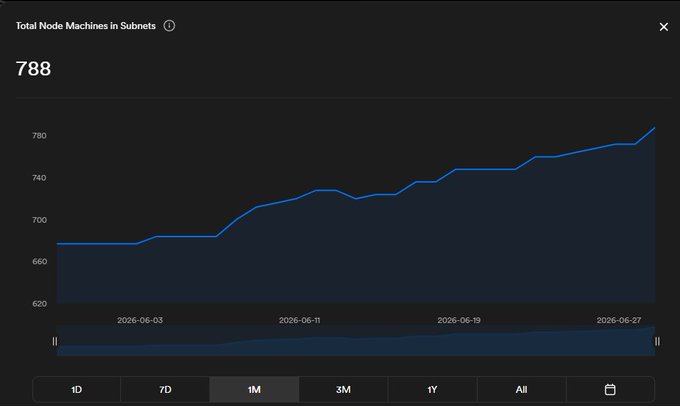The width and height of the screenshot is (680, 406).
Task: Click the 780 y-axis label
Action: [x=39, y=136]
